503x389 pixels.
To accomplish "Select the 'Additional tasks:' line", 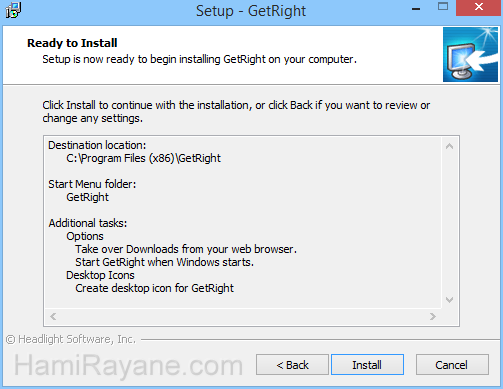I will [88, 223].
